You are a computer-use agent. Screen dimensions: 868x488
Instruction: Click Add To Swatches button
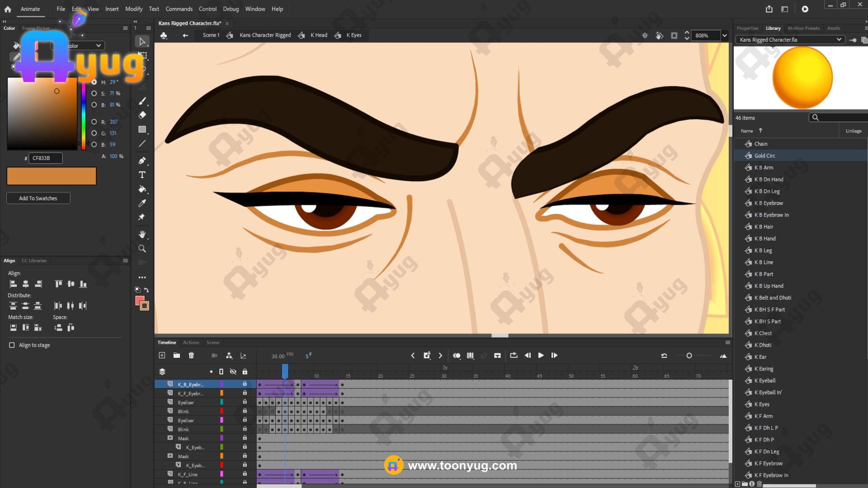38,198
